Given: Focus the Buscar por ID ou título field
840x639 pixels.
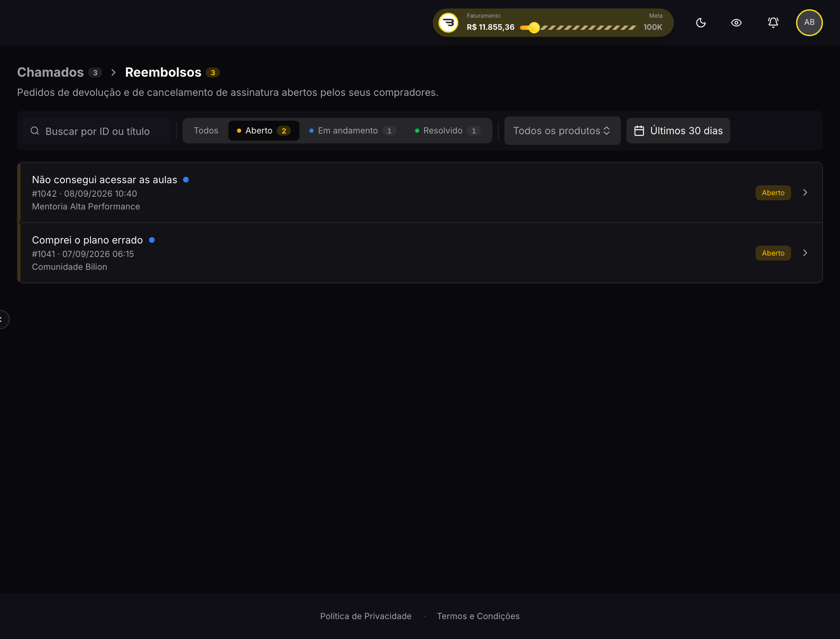Looking at the screenshot, I should pyautogui.click(x=96, y=131).
